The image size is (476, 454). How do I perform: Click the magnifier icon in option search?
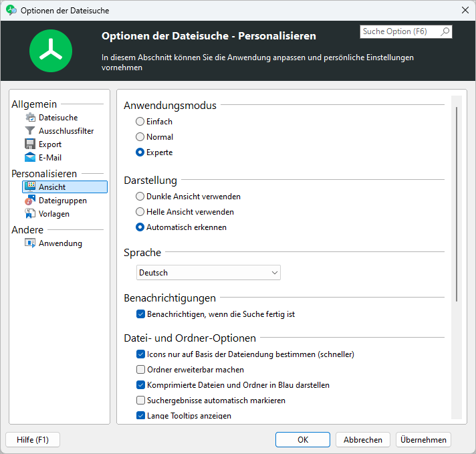pyautogui.click(x=445, y=31)
